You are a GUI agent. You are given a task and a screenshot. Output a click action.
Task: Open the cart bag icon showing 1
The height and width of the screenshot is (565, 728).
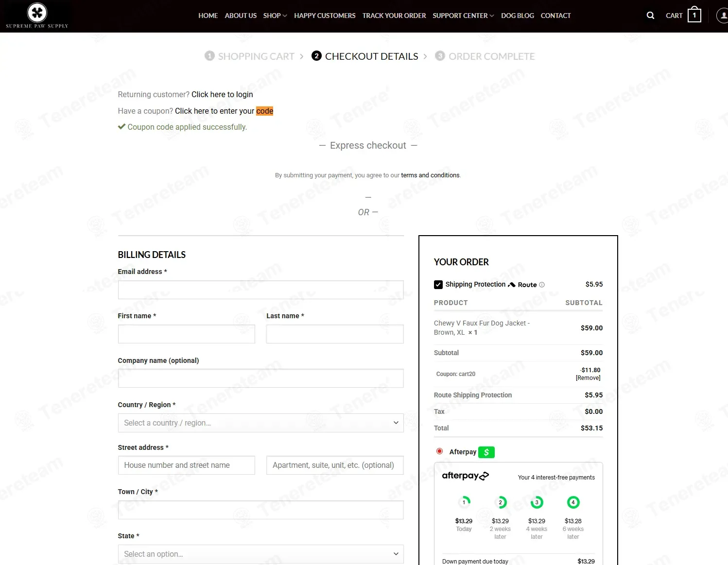pos(694,15)
